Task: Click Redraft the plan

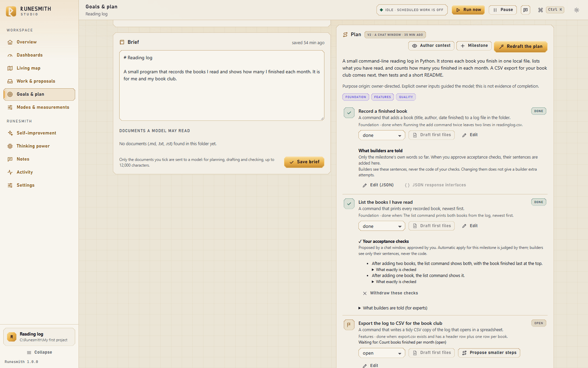Action: point(520,46)
